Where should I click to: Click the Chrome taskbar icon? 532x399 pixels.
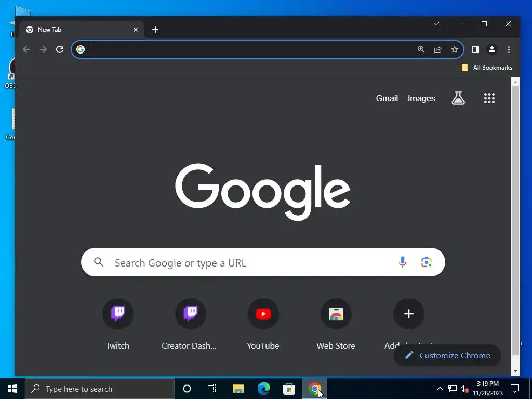point(314,389)
